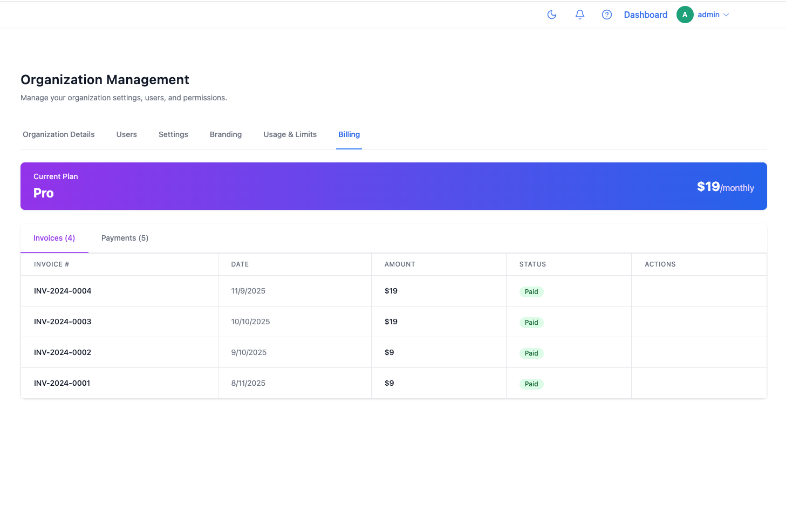Navigate to the Dashboard link
The width and height of the screenshot is (786, 532).
[x=645, y=15]
